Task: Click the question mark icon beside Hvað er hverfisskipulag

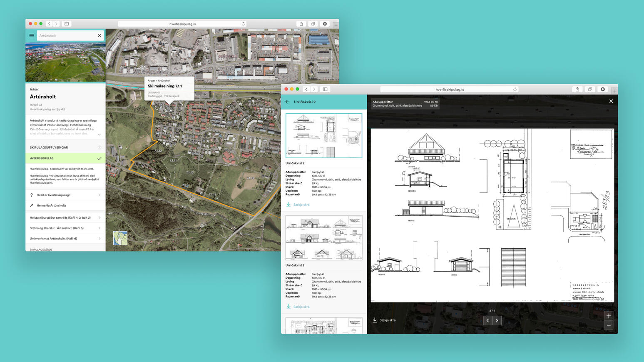Action: [30, 195]
